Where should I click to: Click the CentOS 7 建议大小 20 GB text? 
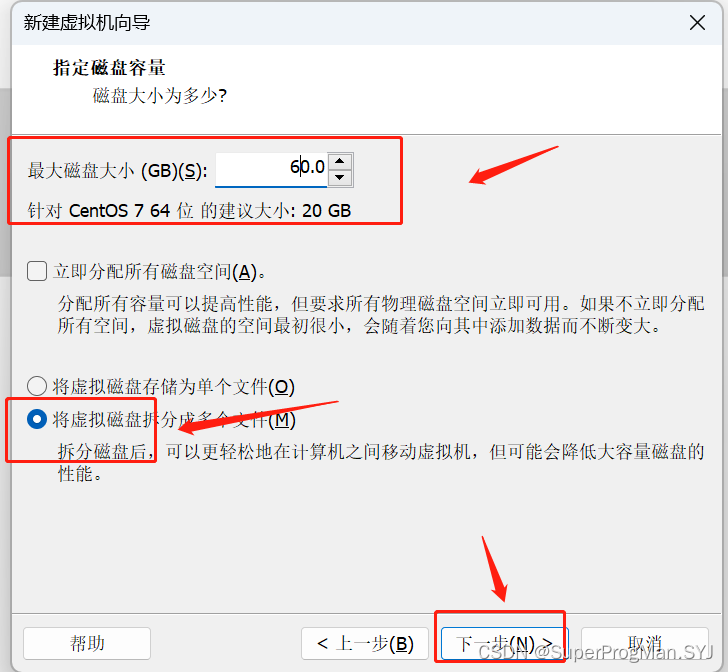[x=189, y=211]
